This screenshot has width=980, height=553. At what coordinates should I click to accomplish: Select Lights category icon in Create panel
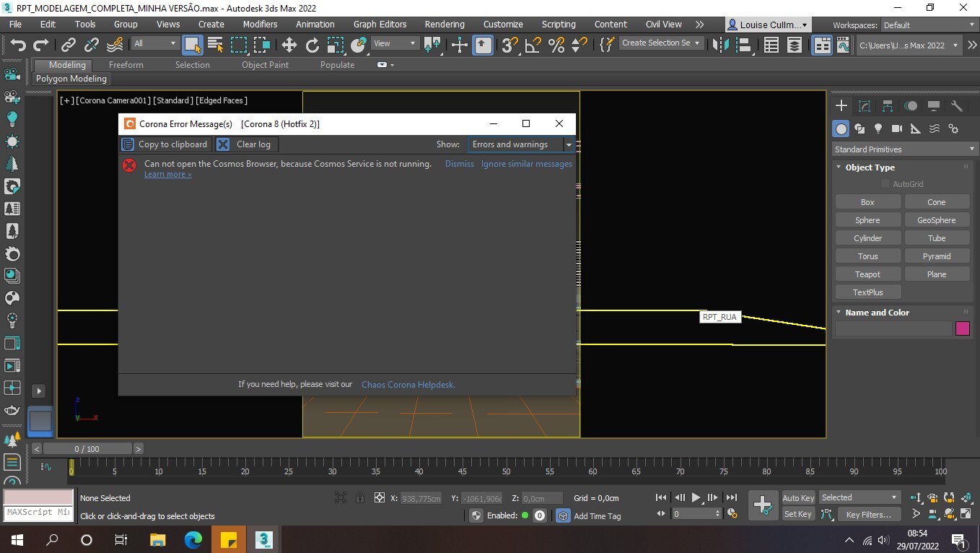click(x=878, y=129)
